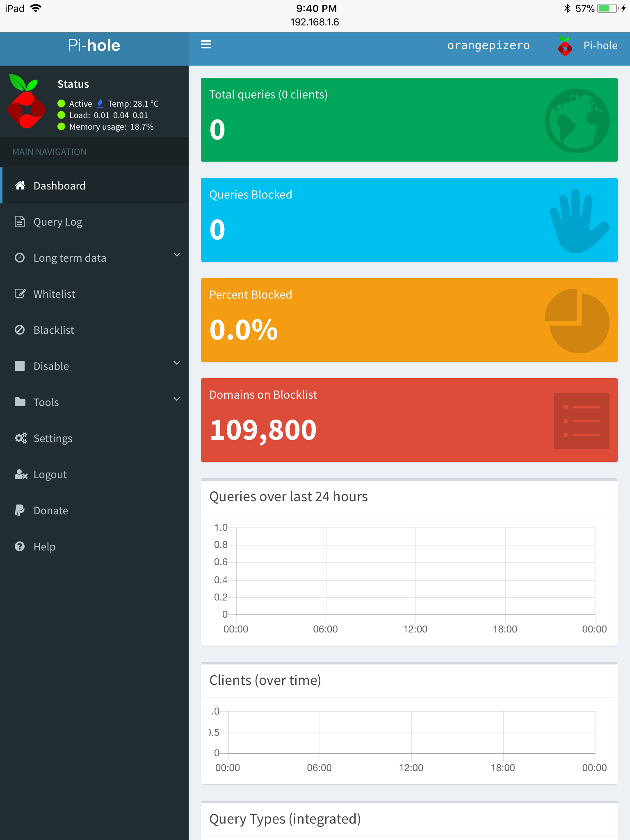Click the Query Types (integrated) heading
630x840 pixels.
285,819
